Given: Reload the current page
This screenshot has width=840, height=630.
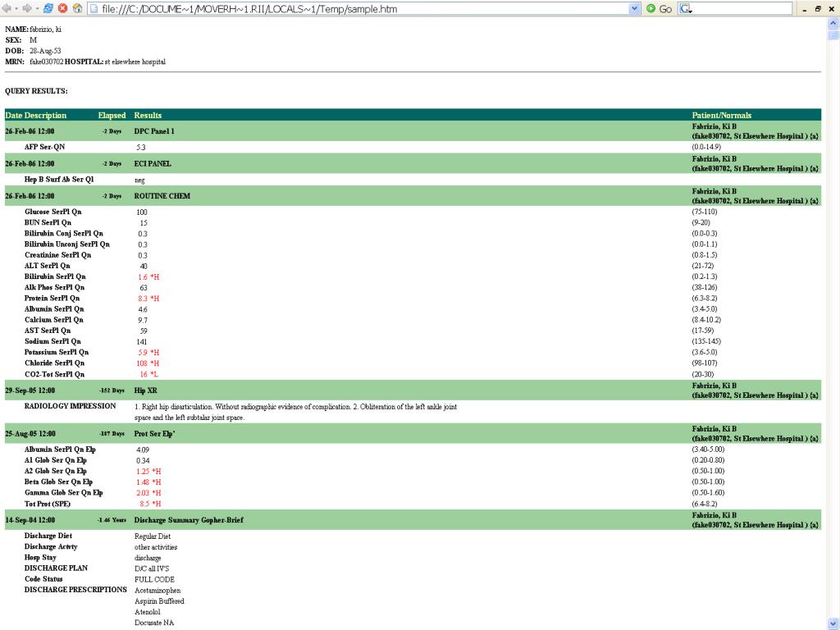Looking at the screenshot, I should (x=48, y=8).
